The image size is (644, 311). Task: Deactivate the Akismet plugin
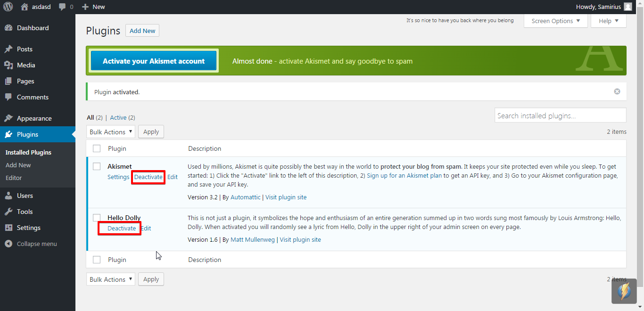[149, 177]
